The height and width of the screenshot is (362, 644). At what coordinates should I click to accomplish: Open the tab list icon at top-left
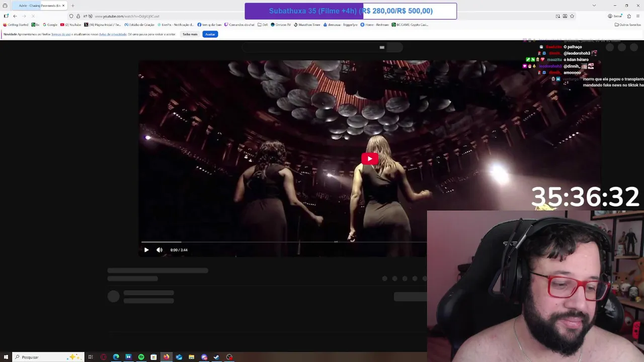(5, 6)
